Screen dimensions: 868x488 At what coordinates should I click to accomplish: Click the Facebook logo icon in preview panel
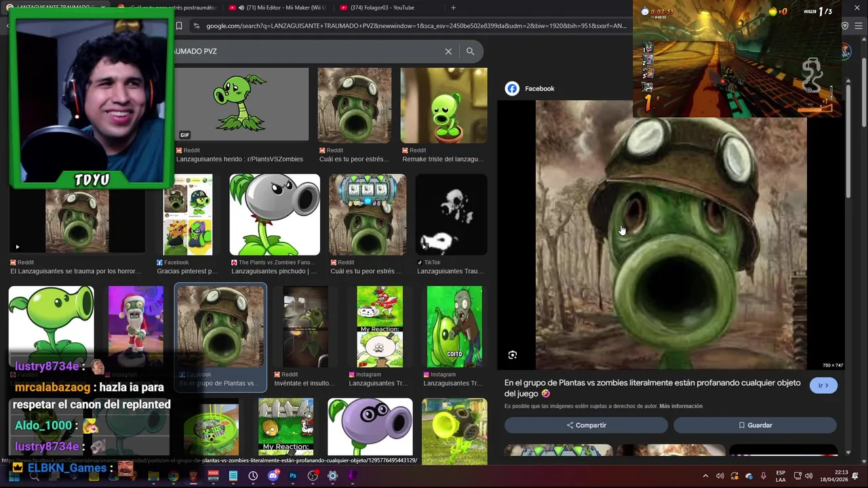coord(512,89)
